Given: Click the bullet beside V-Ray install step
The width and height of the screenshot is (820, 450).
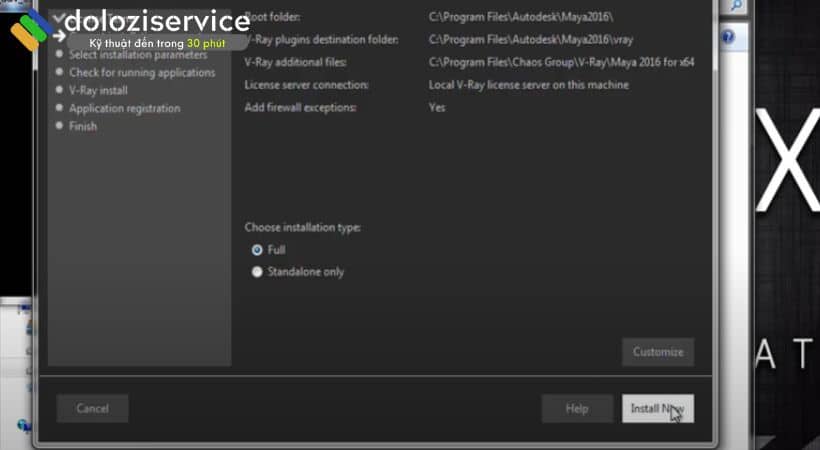Looking at the screenshot, I should [x=60, y=90].
